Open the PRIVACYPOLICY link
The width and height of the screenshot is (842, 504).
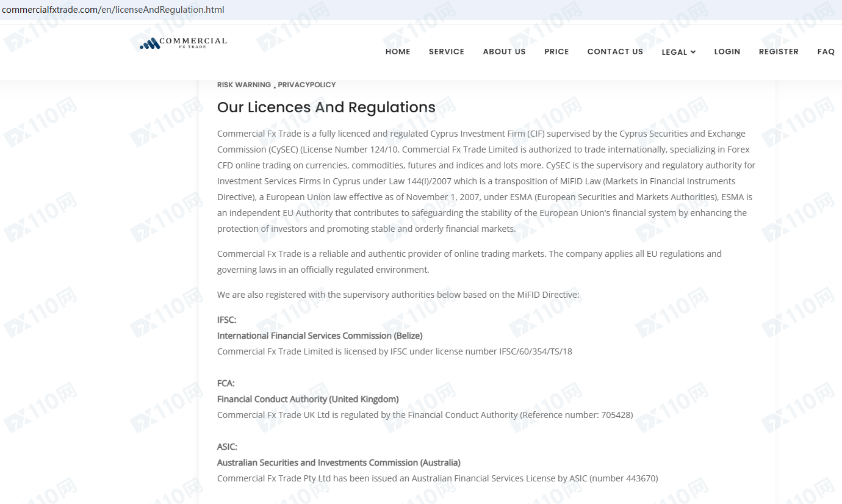pyautogui.click(x=307, y=85)
